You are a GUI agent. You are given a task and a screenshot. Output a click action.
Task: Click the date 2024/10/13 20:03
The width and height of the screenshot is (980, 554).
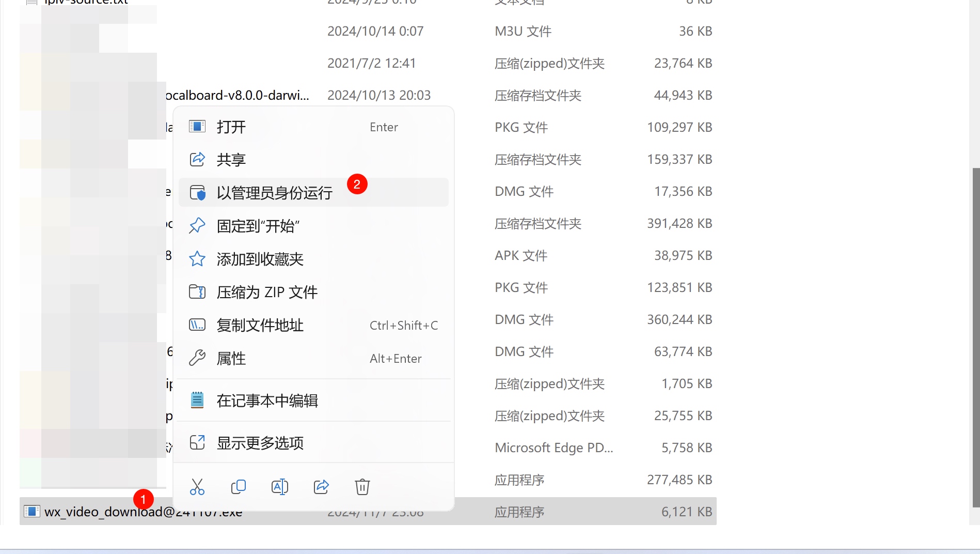(x=379, y=96)
